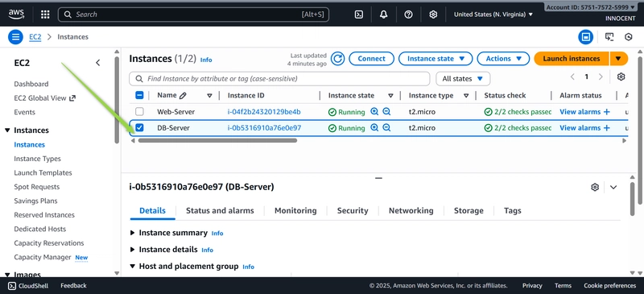This screenshot has width=644, height=294.
Task: Open View alarms for Web-Server
Action: [x=580, y=112]
